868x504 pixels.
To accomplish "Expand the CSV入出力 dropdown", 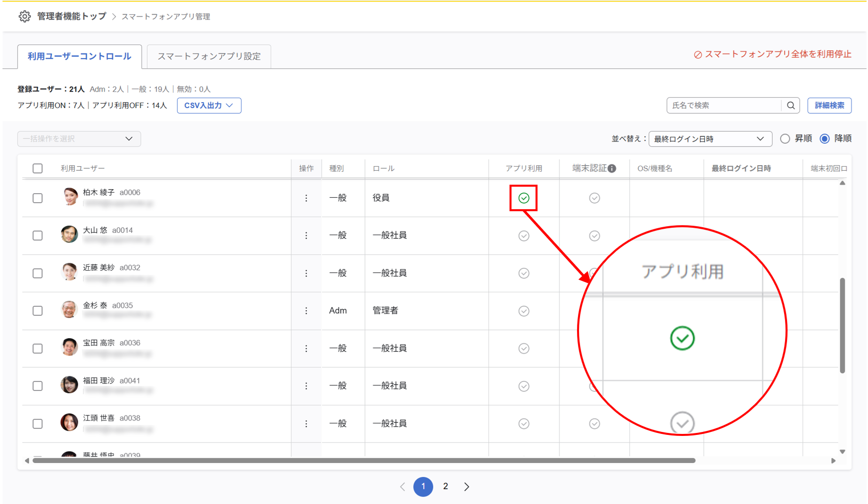I will [208, 106].
